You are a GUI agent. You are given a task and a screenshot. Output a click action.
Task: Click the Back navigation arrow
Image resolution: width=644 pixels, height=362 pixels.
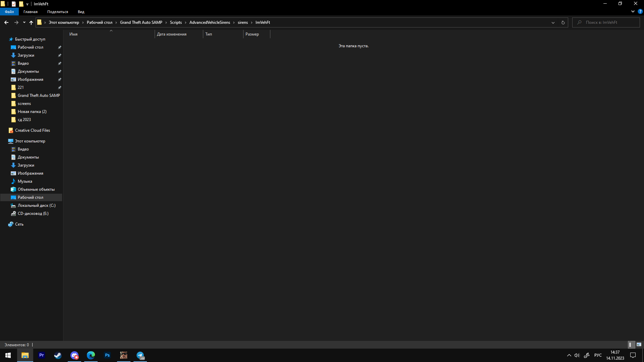(x=6, y=22)
